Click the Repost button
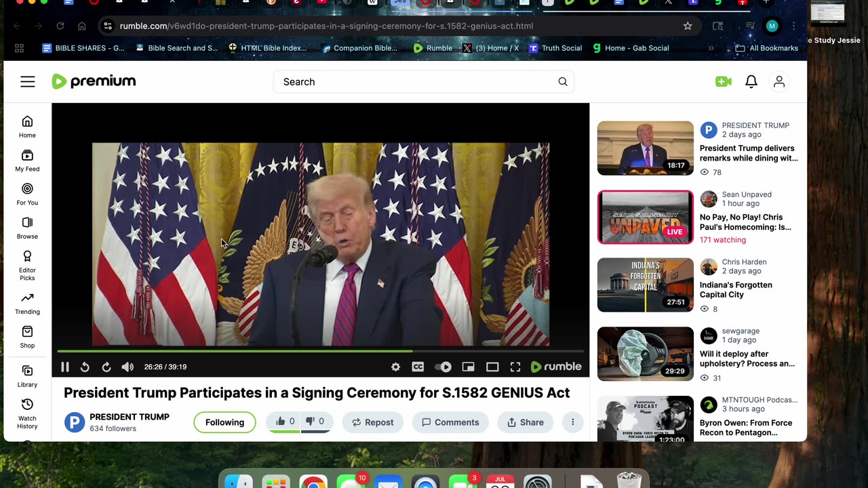 coord(372,422)
